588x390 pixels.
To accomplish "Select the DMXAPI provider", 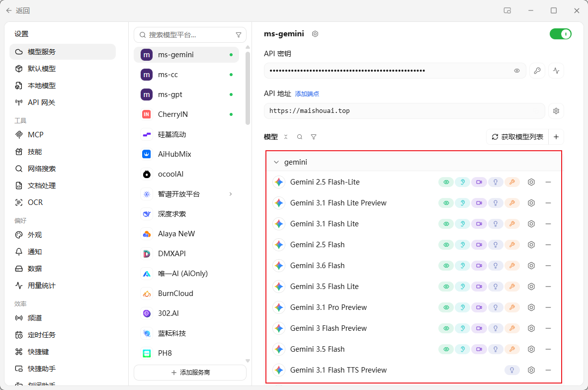I will coord(186,254).
